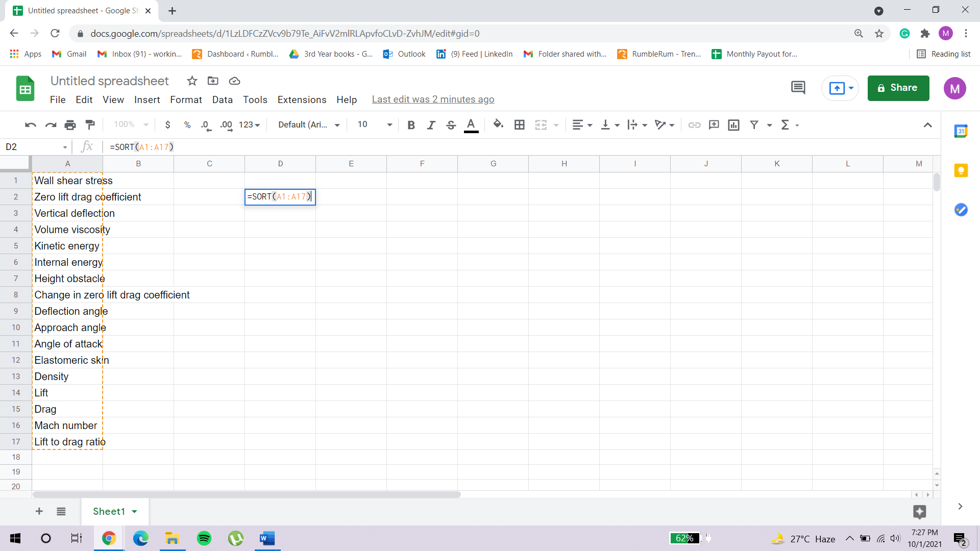
Task: Create a filter with the funnel icon
Action: point(754,124)
